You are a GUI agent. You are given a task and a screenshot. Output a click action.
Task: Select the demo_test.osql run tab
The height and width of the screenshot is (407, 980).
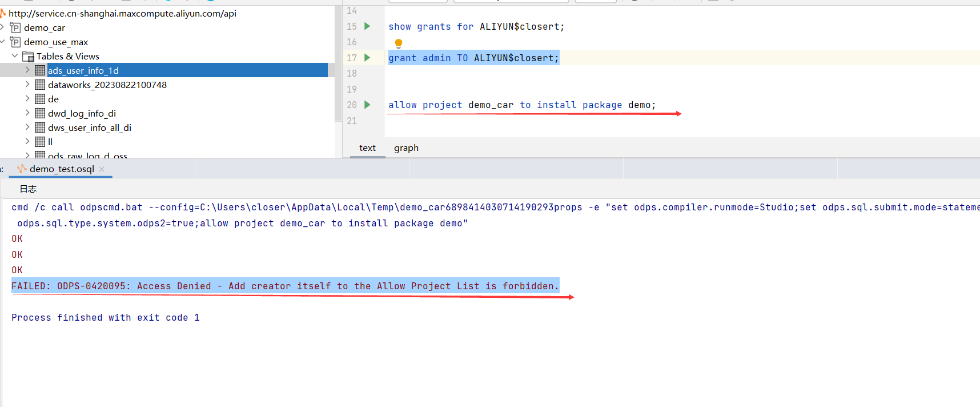(61, 169)
